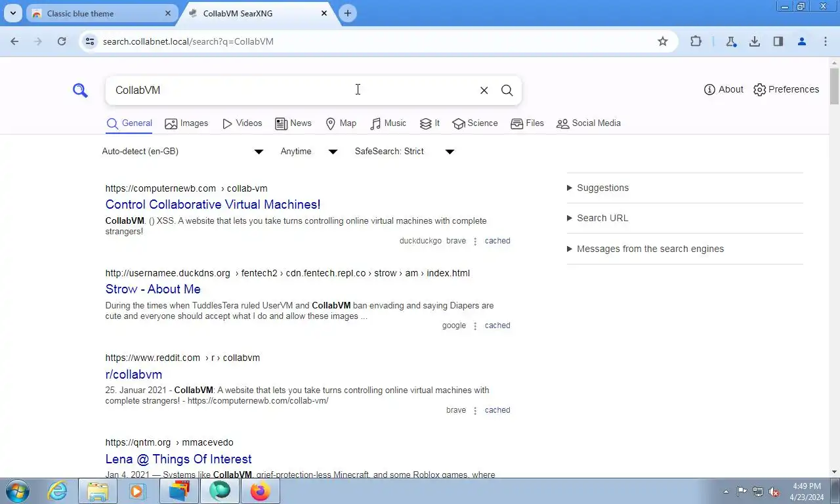Launch Internet Explorer from taskbar
The image size is (840, 504).
click(x=58, y=491)
